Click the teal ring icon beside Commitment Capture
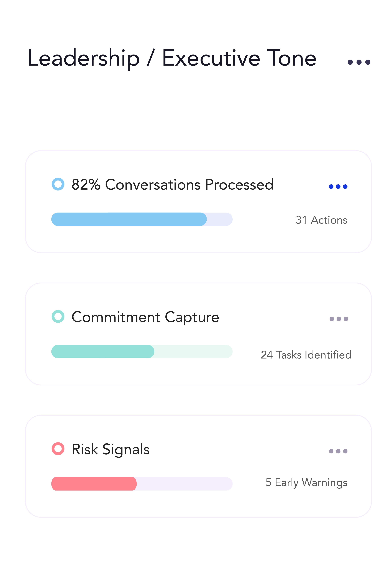392x578 pixels. (x=58, y=317)
